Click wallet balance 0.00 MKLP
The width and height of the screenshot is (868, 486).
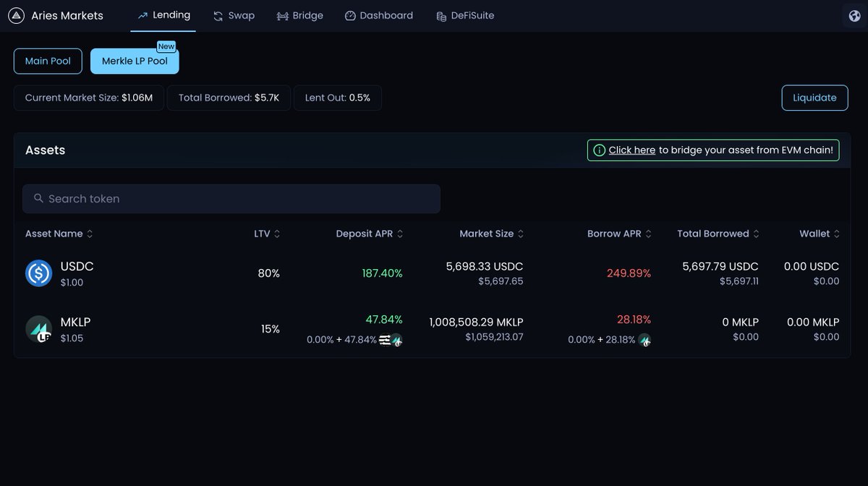(x=813, y=322)
